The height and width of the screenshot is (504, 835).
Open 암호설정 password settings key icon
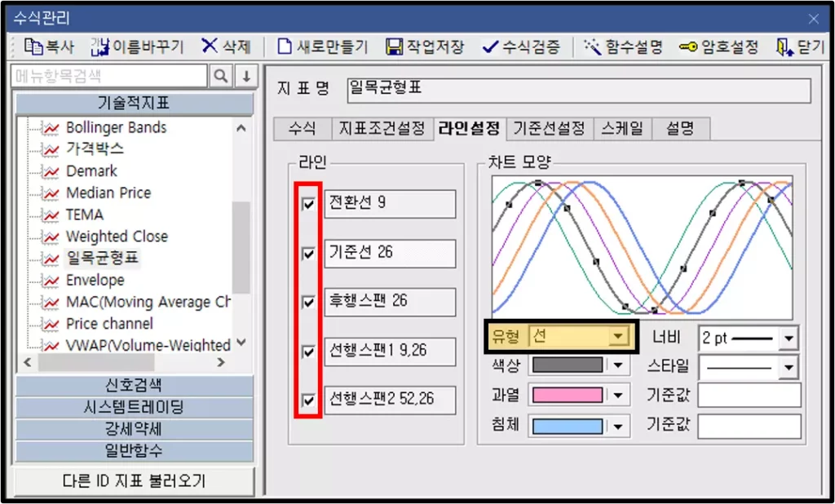pos(688,46)
